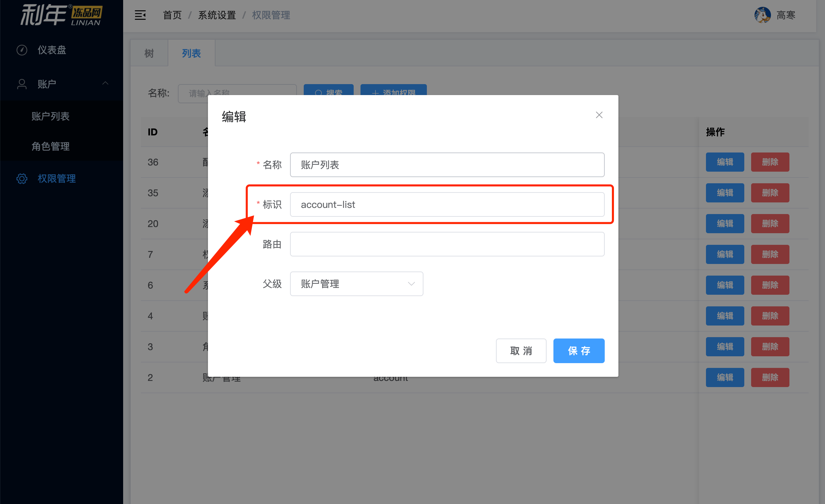
Task: Close the 编辑 dialog with the X
Action: (x=599, y=115)
